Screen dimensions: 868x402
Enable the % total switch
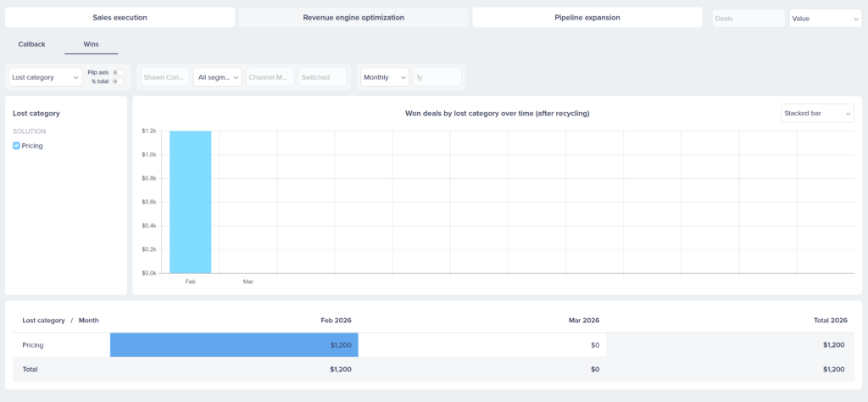[119, 81]
